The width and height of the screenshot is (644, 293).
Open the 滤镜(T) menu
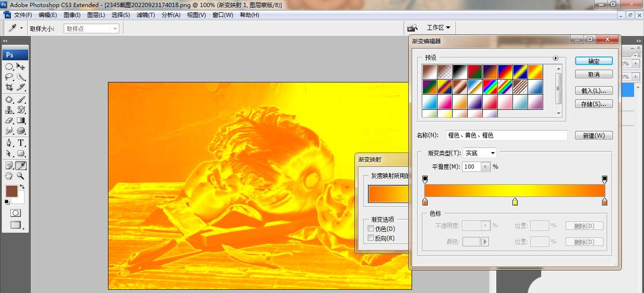click(146, 15)
